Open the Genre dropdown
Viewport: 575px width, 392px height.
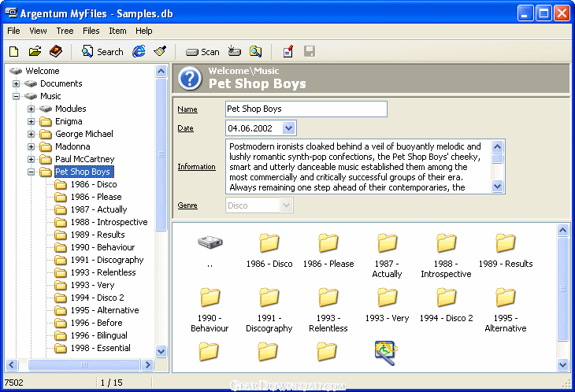click(x=286, y=205)
